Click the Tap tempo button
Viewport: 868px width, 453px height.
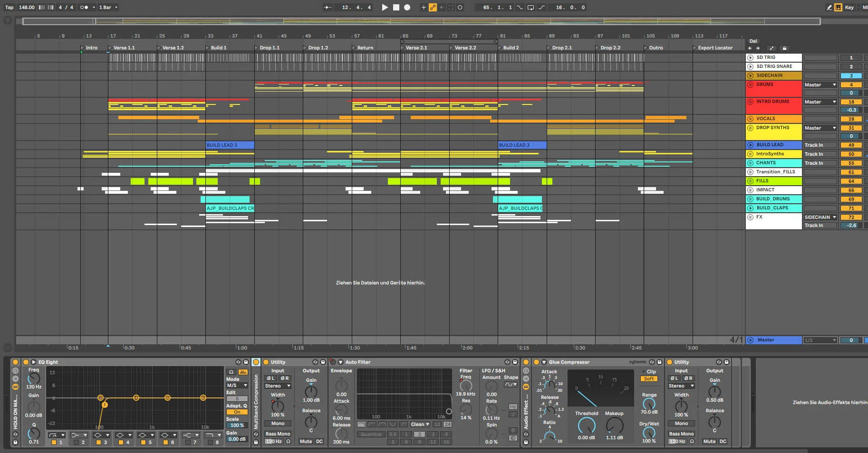(9, 7)
